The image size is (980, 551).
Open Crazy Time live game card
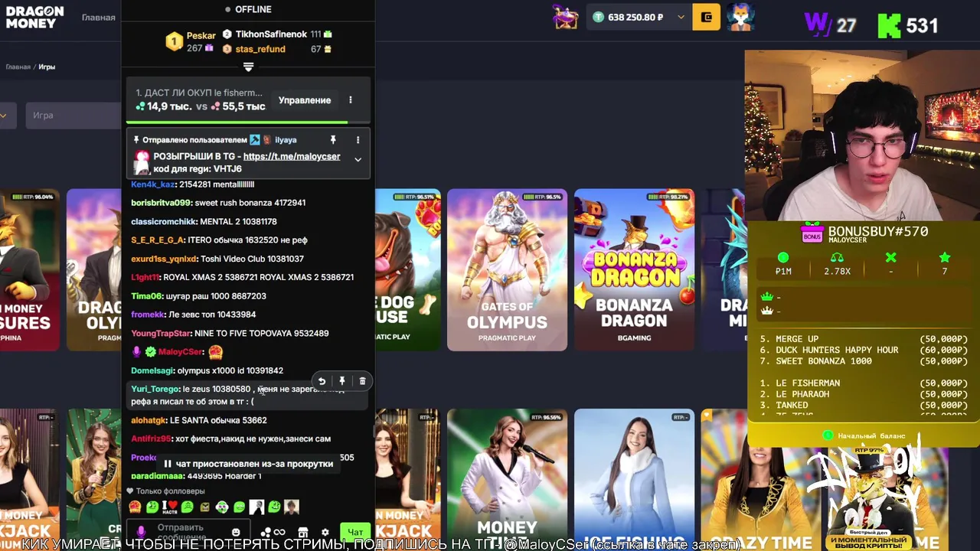[x=761, y=478]
